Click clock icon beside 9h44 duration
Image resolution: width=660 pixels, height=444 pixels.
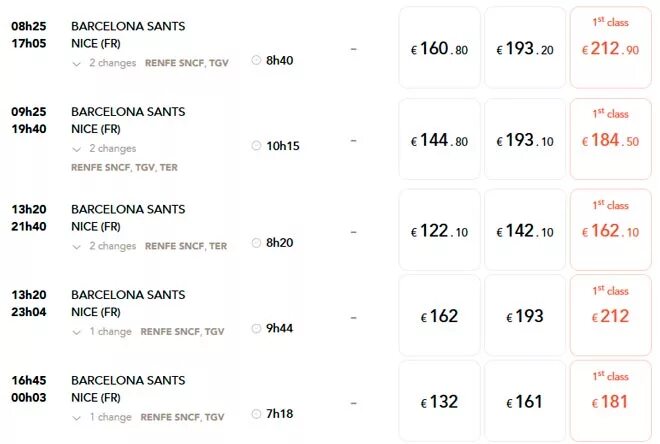256,328
